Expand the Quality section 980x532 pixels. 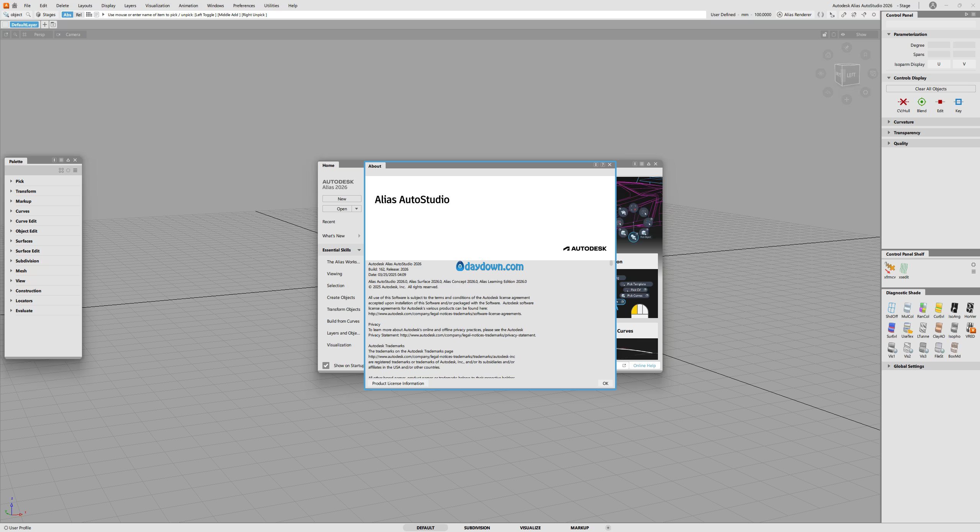point(889,143)
